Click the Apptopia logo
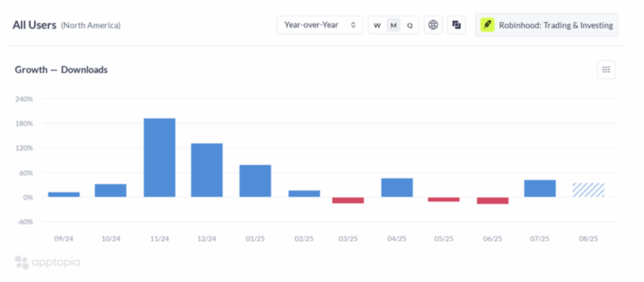644x282 pixels. click(48, 262)
